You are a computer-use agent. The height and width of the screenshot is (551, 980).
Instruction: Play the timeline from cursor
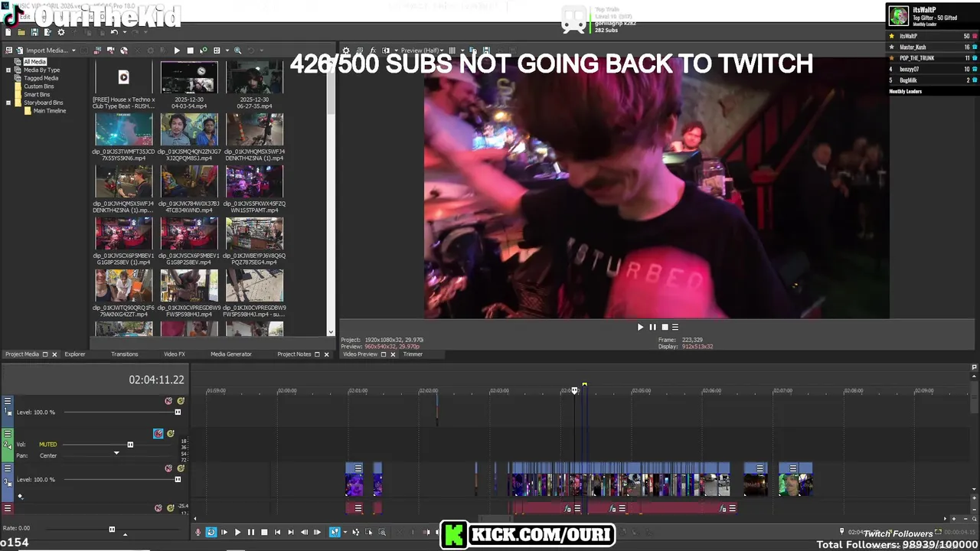tap(237, 532)
